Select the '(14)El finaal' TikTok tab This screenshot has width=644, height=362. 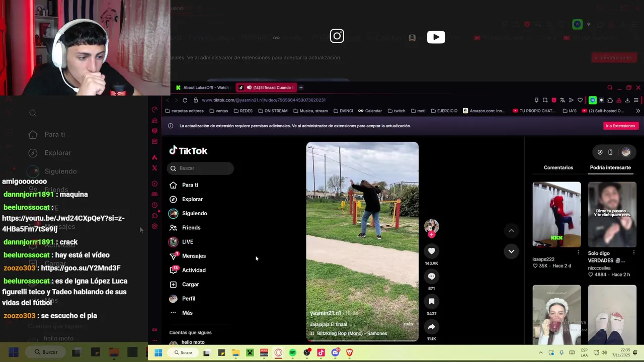tap(266, 87)
